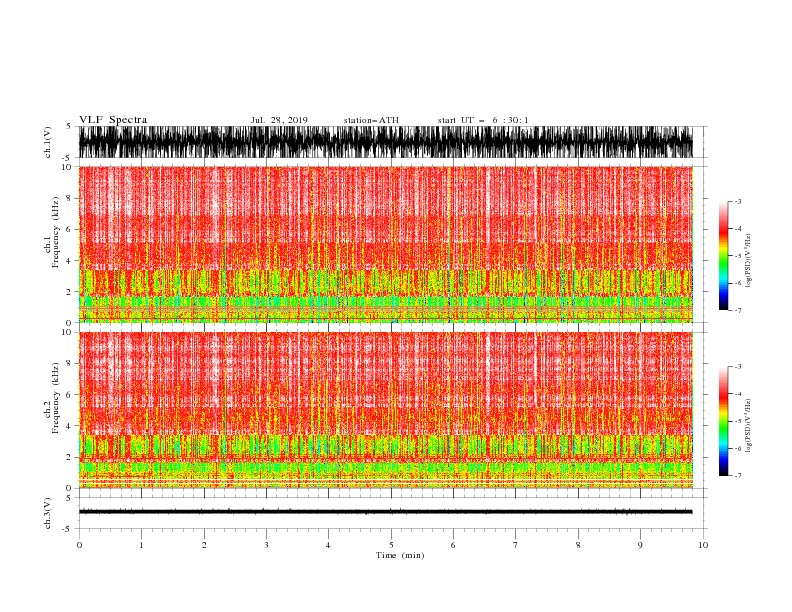Click the upper color bar "-3" scale value
Image resolution: width=792 pixels, height=612 pixels.
point(738,201)
